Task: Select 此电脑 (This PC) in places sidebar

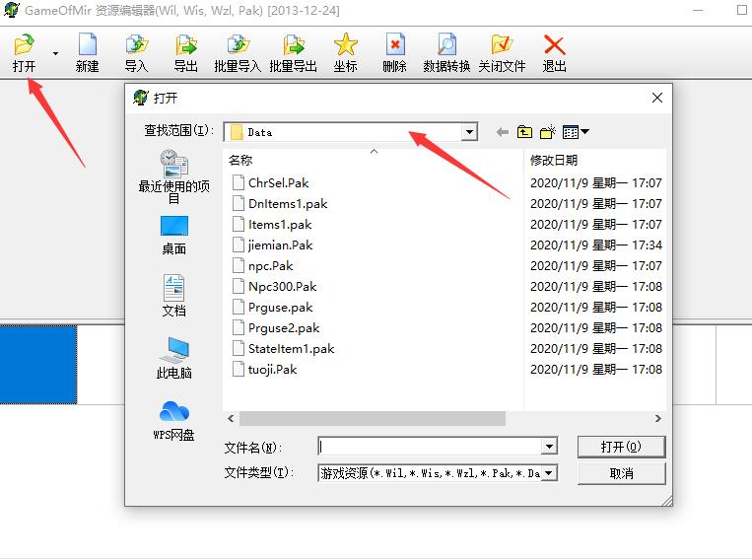Action: [x=174, y=358]
